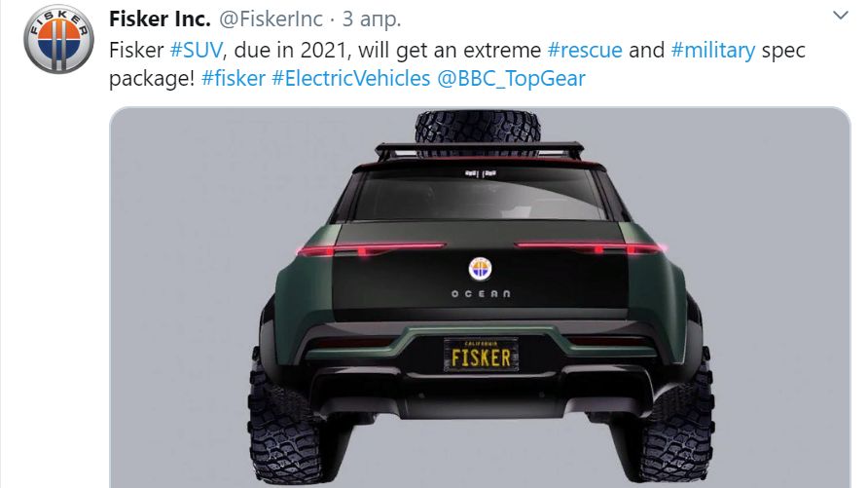The image size is (868, 488).
Task: Follow the #military hashtag link
Action: pos(713,51)
